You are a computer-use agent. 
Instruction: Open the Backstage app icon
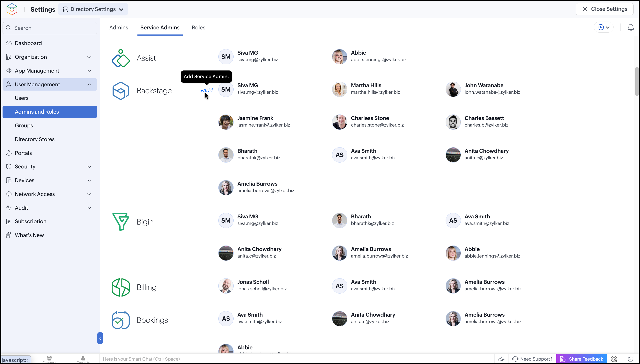pos(121,91)
